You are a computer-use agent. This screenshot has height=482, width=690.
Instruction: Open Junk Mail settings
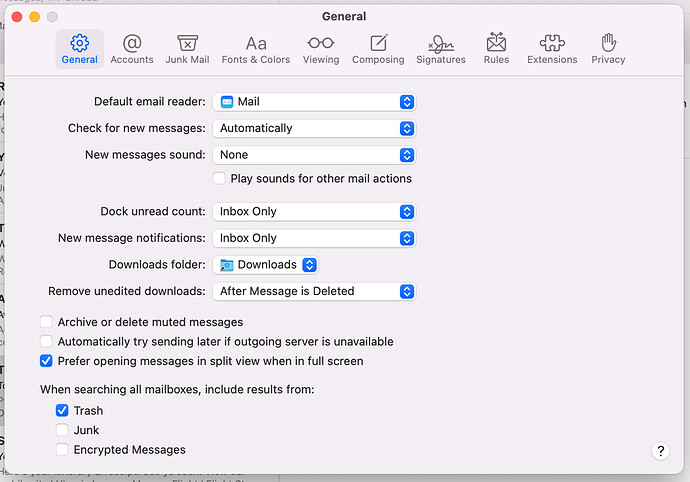187,49
